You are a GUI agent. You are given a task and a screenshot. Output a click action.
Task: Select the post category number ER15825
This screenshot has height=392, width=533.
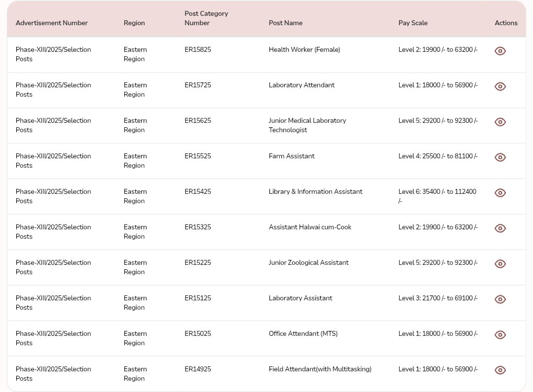click(x=198, y=50)
